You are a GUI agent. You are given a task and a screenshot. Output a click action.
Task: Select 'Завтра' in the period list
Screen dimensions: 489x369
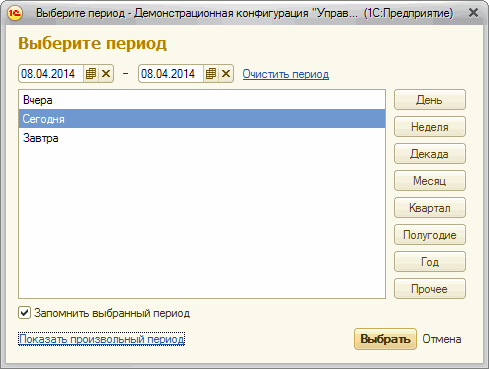[202, 138]
